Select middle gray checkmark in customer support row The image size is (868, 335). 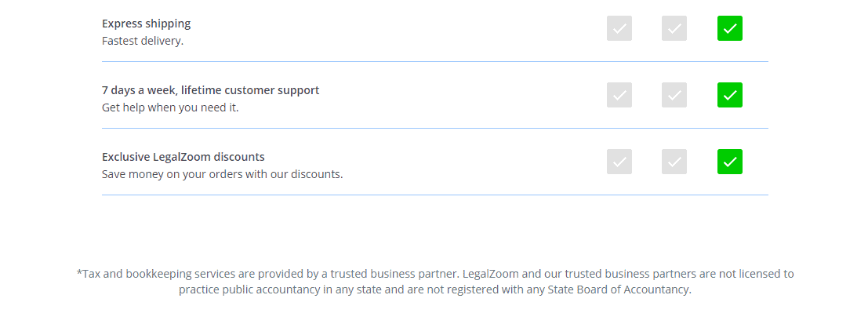coord(674,95)
